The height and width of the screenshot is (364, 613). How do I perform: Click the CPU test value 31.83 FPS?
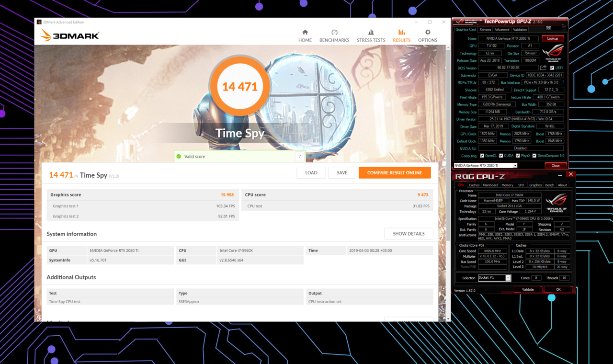(421, 206)
